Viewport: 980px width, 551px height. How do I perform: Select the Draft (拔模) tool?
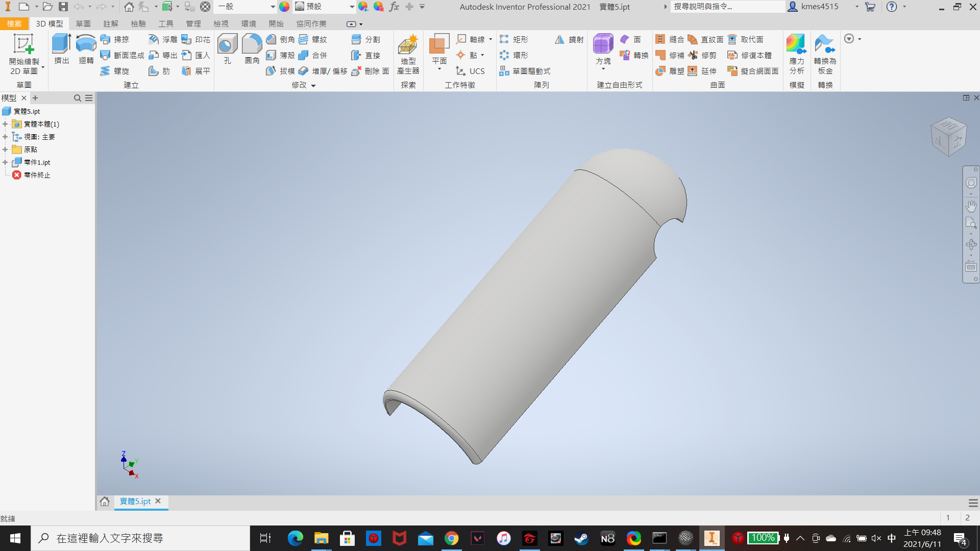point(280,71)
